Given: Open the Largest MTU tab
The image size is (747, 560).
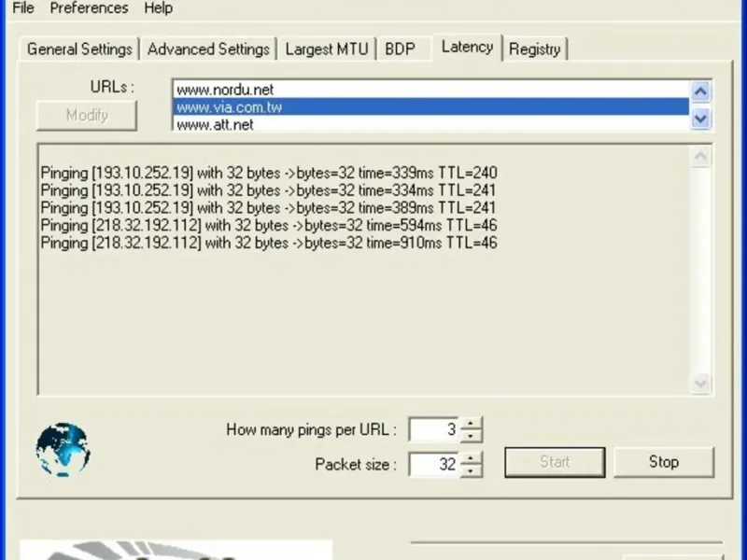Looking at the screenshot, I should tap(327, 49).
